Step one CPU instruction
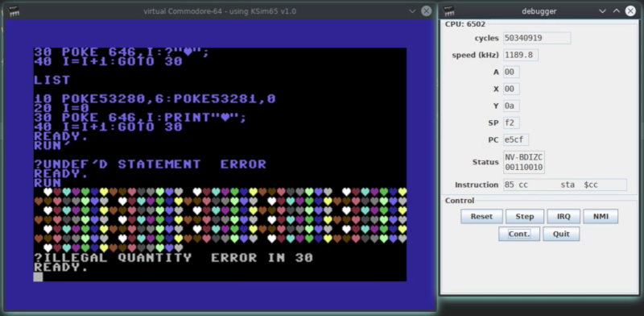The height and width of the screenshot is (316, 644). tap(525, 216)
